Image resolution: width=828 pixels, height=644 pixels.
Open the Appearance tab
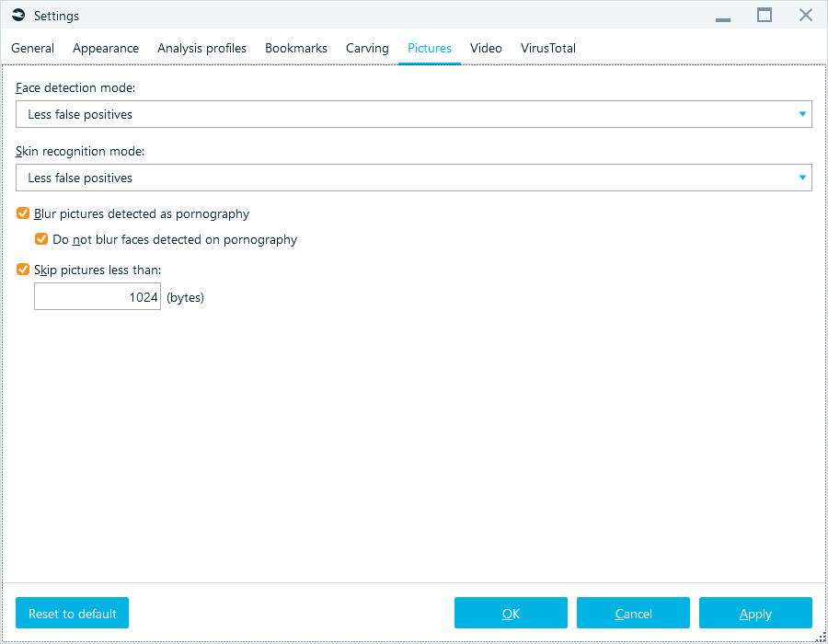click(x=106, y=48)
